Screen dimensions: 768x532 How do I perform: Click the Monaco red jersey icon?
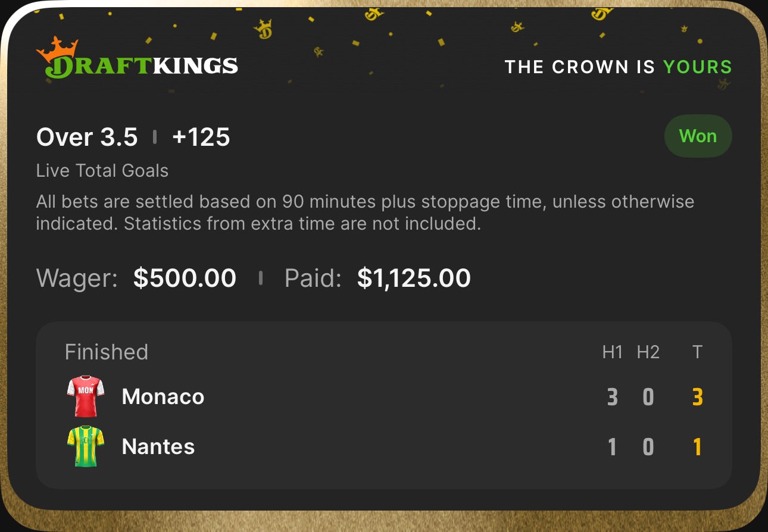pos(85,396)
